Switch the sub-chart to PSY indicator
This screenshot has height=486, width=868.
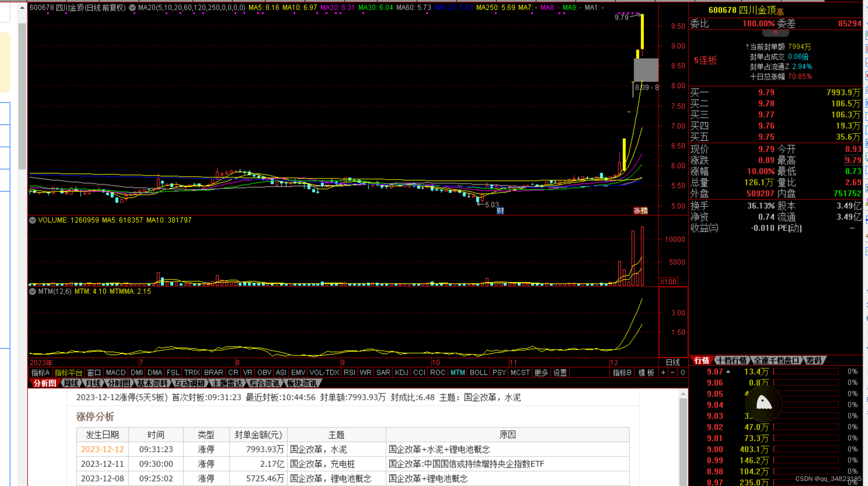tap(499, 373)
